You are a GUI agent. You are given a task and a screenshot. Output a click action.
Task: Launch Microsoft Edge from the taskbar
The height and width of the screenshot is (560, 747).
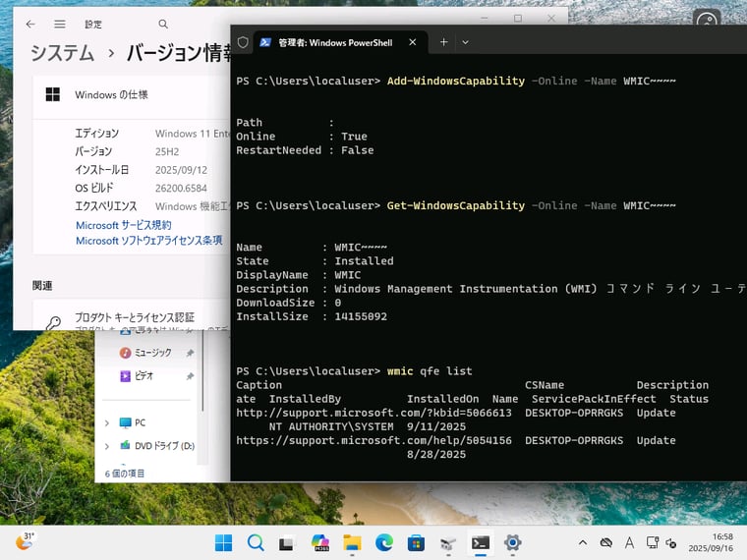point(384,543)
